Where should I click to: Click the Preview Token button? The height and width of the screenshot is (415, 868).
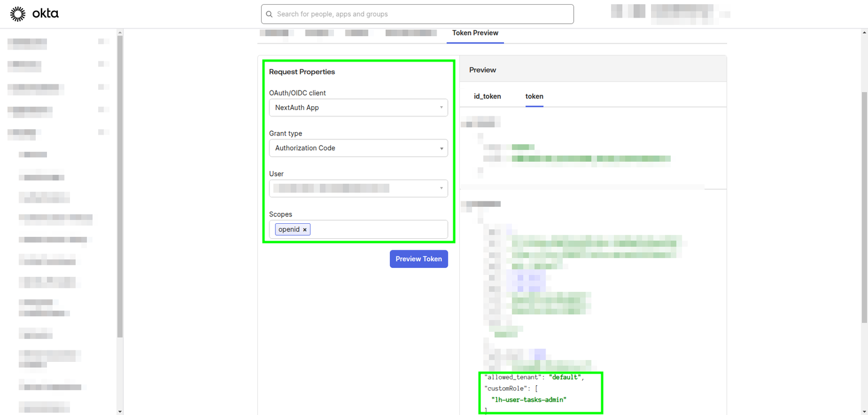click(x=418, y=259)
